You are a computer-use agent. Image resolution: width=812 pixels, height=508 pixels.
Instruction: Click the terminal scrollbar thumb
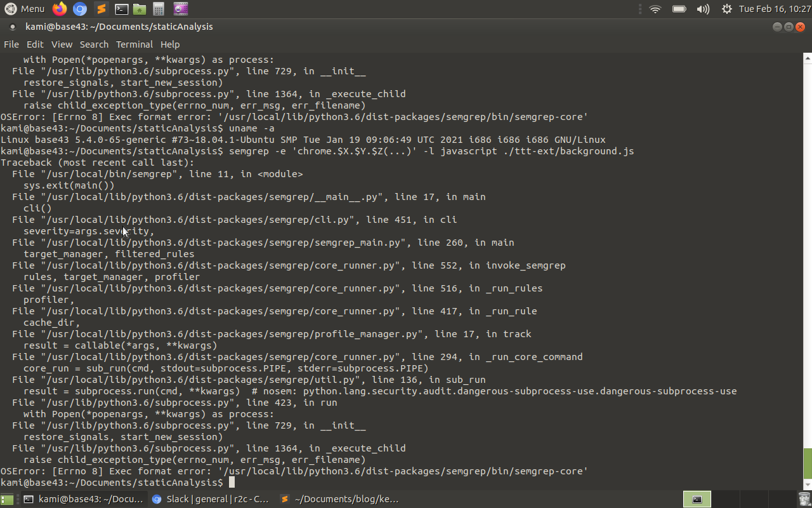808,464
